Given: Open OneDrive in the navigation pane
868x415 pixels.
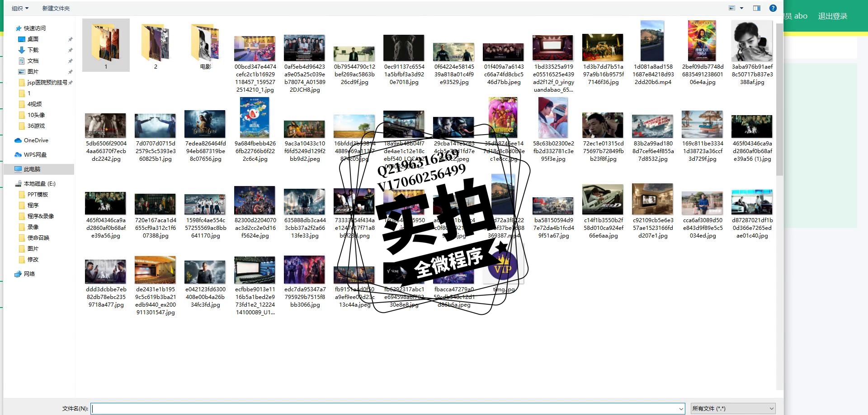Looking at the screenshot, I should (x=36, y=140).
